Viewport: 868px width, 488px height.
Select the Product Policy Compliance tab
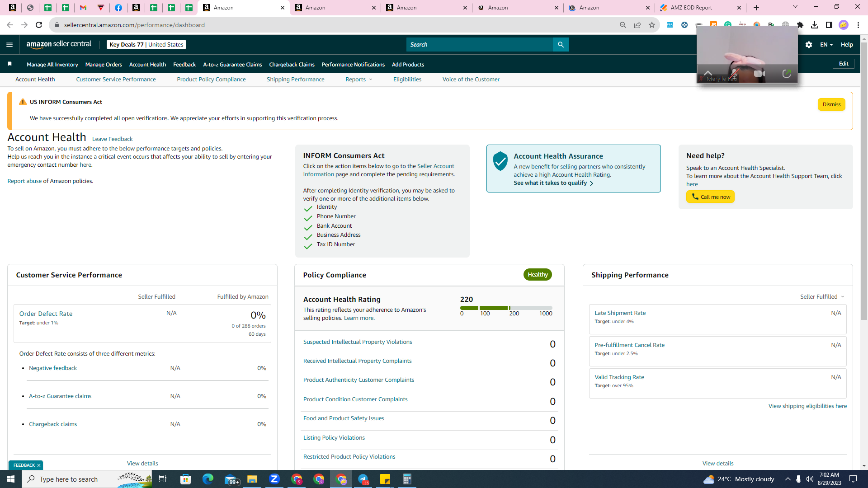click(x=211, y=80)
